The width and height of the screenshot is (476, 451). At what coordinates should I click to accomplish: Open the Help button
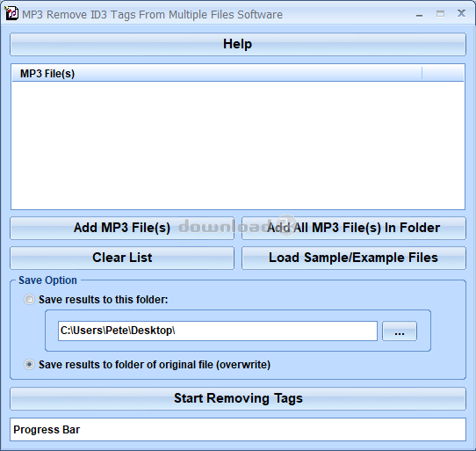pos(238,44)
